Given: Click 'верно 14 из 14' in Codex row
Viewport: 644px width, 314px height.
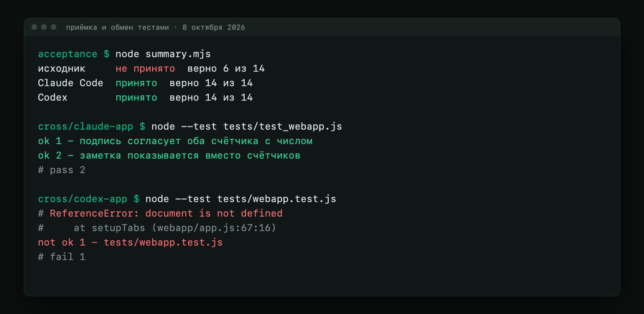Looking at the screenshot, I should (x=211, y=97).
